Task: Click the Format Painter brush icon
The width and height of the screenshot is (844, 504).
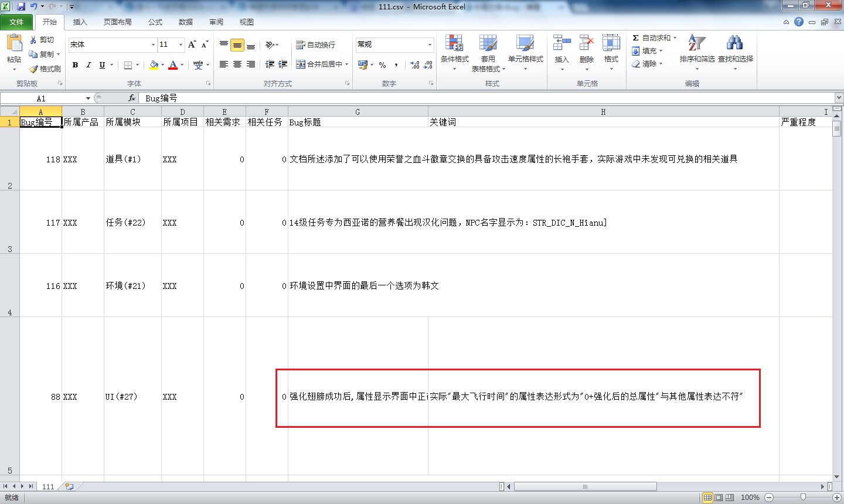Action: tap(34, 69)
